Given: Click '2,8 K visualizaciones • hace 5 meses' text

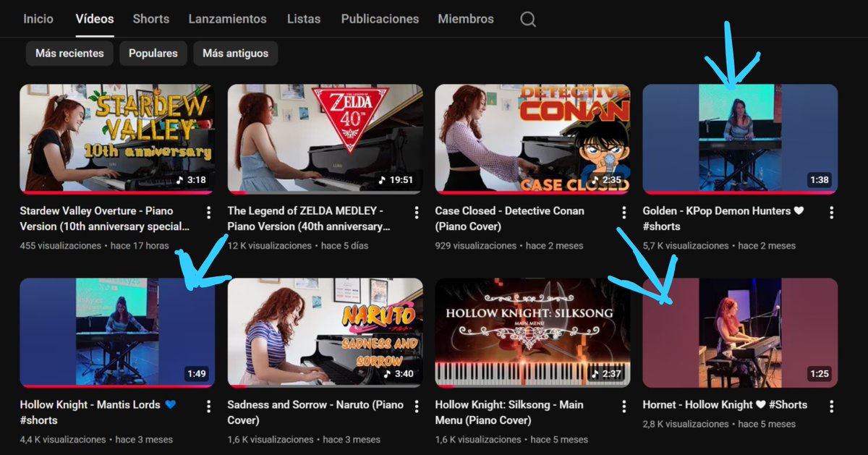Looking at the screenshot, I should coord(719,424).
